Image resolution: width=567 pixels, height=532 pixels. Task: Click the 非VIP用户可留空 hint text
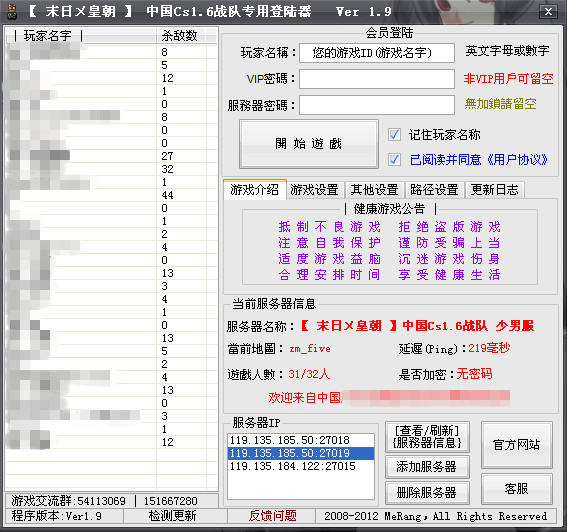click(x=508, y=78)
